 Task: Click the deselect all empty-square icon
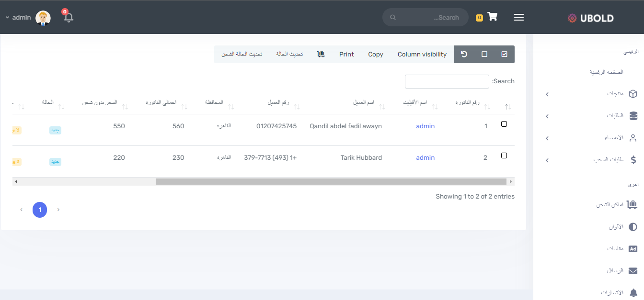tap(484, 55)
